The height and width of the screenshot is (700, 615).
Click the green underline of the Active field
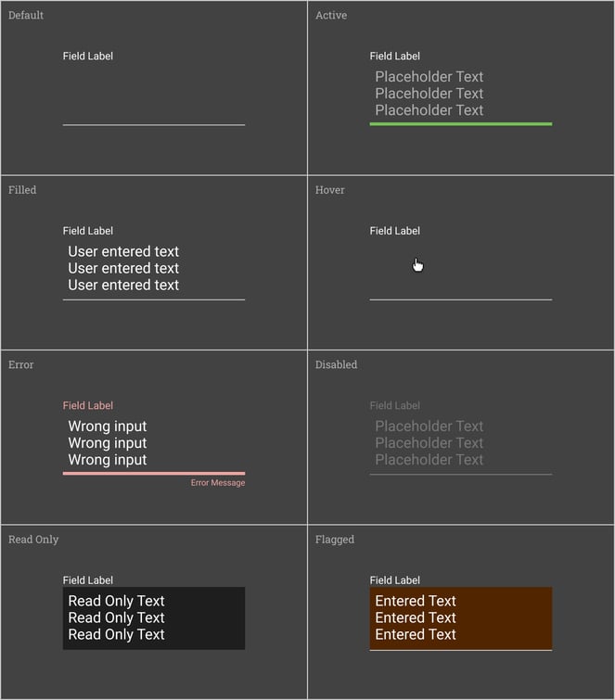pos(460,123)
